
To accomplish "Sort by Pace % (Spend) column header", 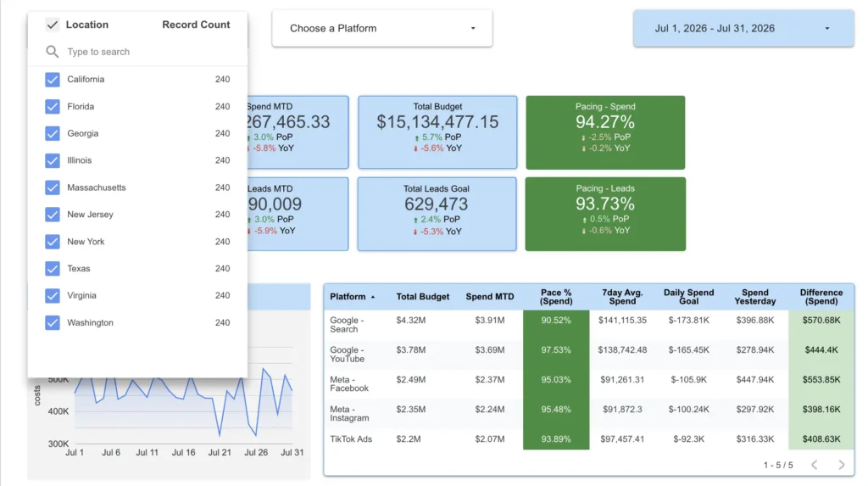I will 556,297.
